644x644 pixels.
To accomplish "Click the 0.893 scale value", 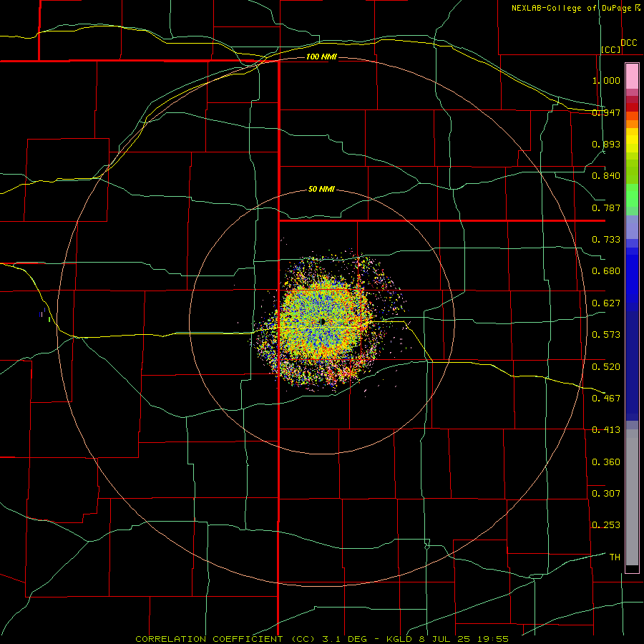I will pos(606,144).
